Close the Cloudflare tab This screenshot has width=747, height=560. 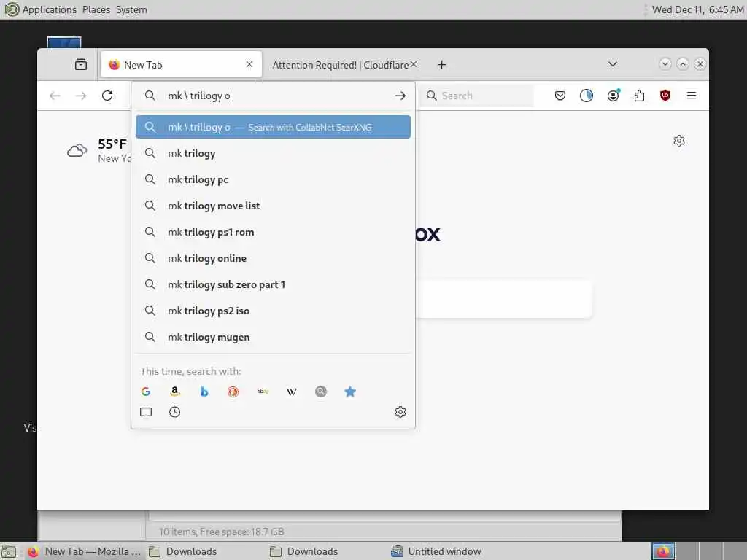coord(414,64)
